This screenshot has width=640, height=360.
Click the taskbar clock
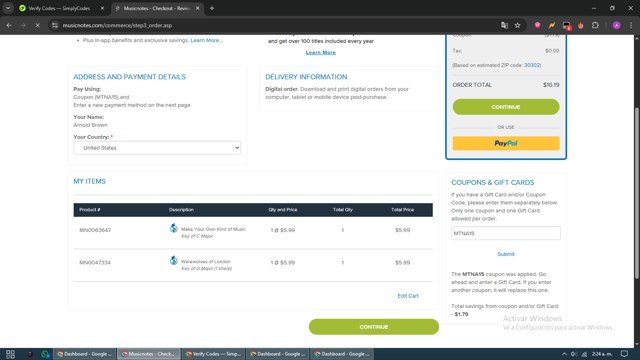pos(602,354)
